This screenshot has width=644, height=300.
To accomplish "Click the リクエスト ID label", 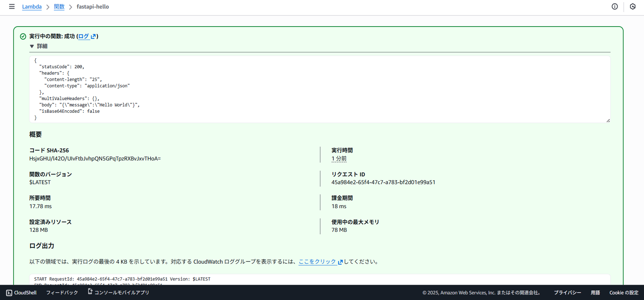I will pyautogui.click(x=348, y=174).
